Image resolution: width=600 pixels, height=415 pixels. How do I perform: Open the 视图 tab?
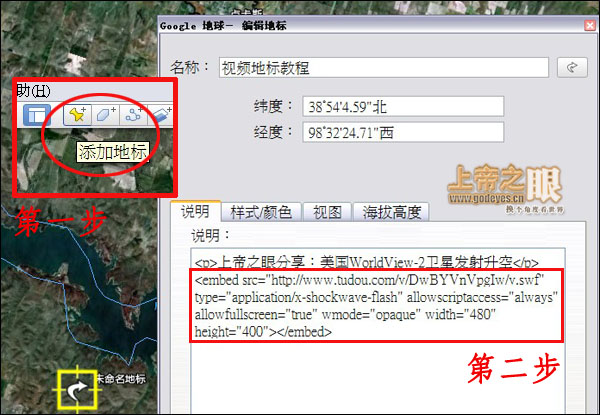tap(327, 212)
